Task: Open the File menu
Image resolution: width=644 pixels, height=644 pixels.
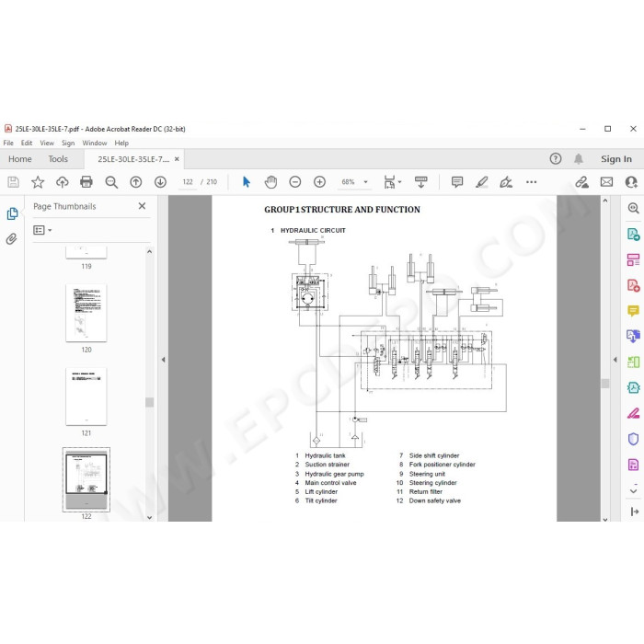Action: click(8, 143)
